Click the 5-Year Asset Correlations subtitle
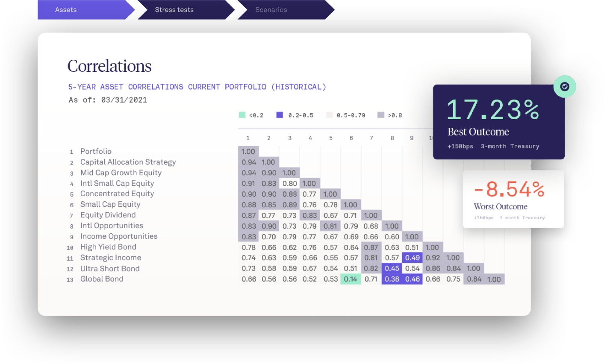 click(197, 87)
